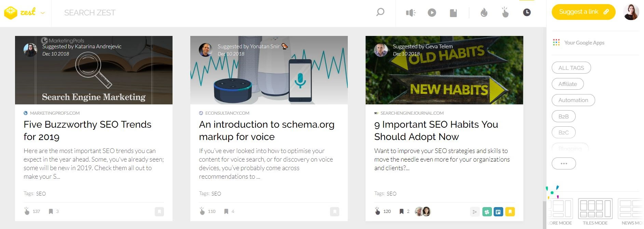The height and width of the screenshot is (229, 644).
Task: Select the ALL TAGS filter
Action: coord(571,68)
